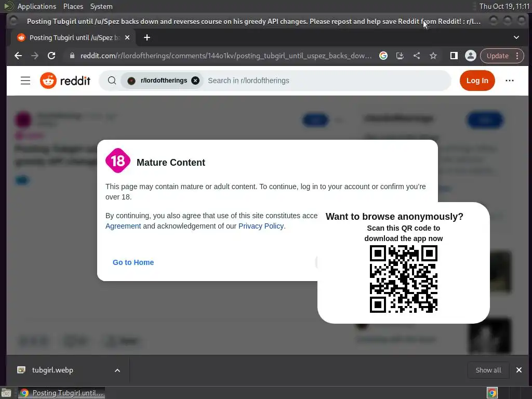Open the Places menu

click(73, 6)
